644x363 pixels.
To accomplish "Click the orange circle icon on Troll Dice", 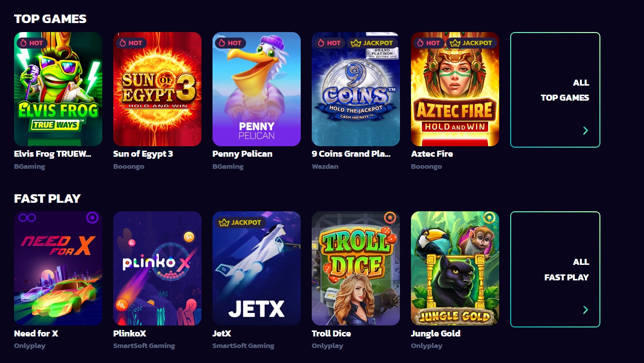I will (390, 218).
